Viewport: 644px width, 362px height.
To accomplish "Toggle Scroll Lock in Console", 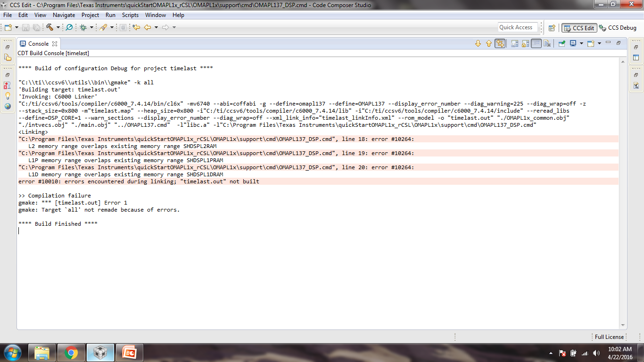I will 525,43.
